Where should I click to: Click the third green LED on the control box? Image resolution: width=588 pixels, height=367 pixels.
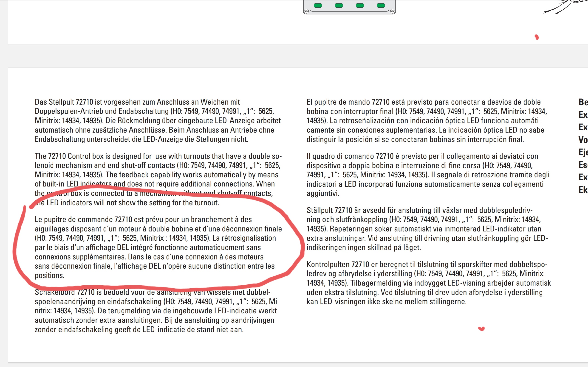360,6
